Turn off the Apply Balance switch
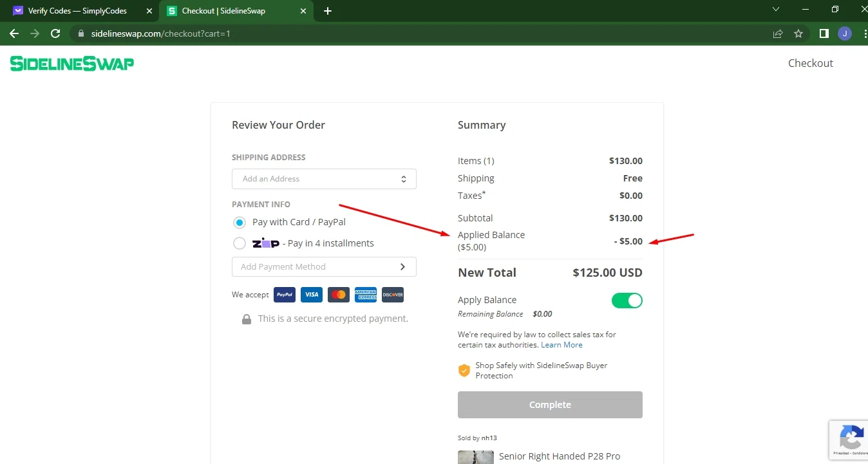Viewport: 868px width, 464px height. pos(627,301)
